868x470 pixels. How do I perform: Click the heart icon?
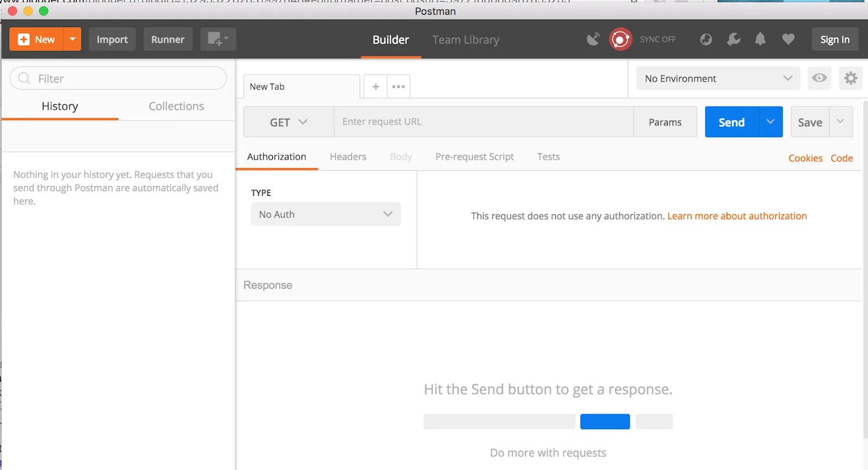[x=788, y=39]
